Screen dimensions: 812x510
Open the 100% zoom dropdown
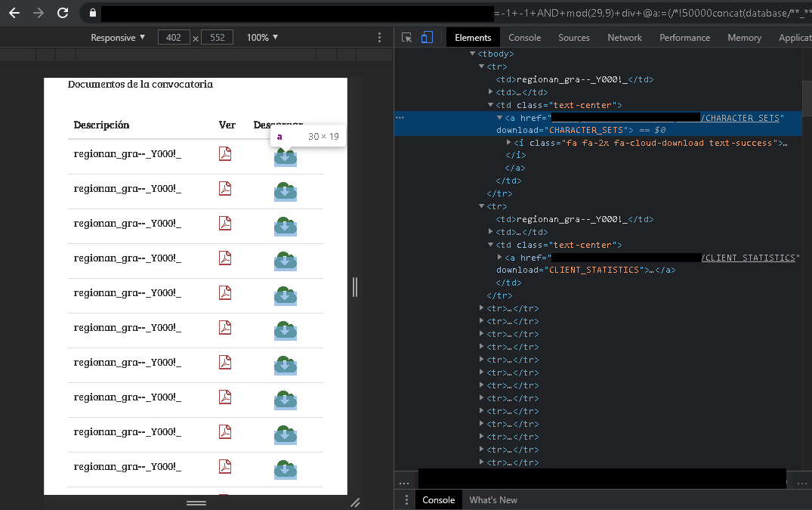(262, 37)
